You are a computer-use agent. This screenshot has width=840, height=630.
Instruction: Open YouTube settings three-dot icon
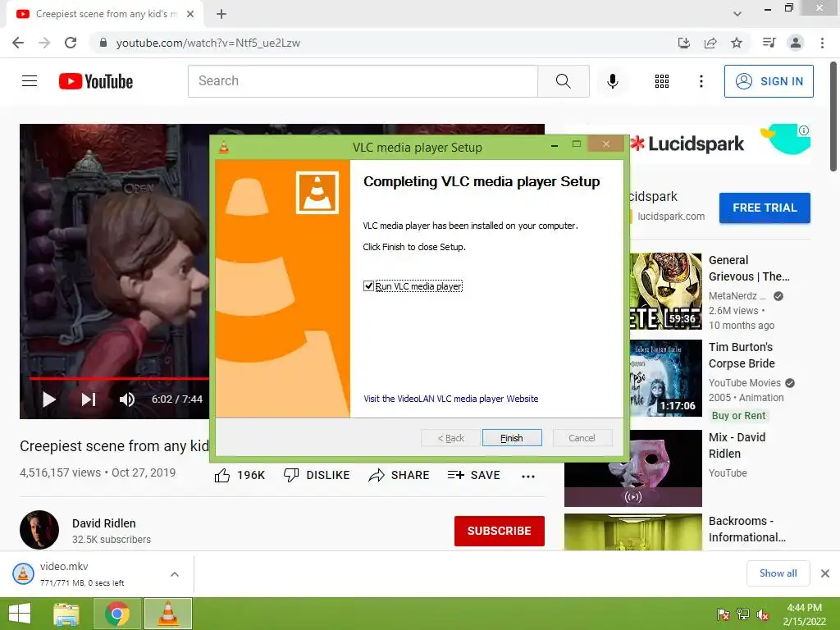click(701, 81)
